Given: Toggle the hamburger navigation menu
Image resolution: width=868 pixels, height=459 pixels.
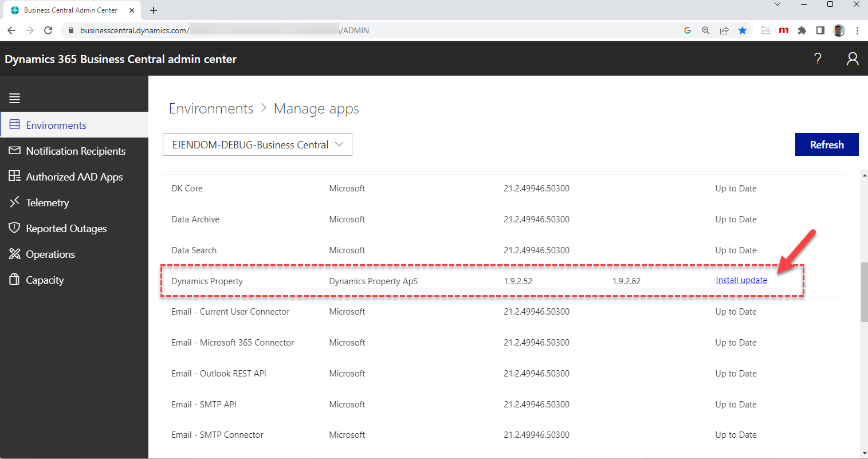Looking at the screenshot, I should [x=15, y=98].
